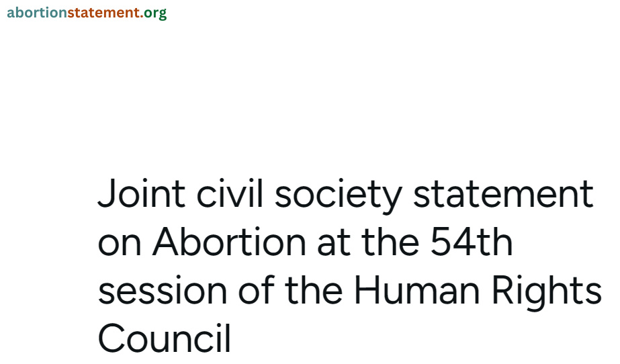Click the word "Joint" in the heading
This screenshot has width=620, height=364.
[x=142, y=193]
